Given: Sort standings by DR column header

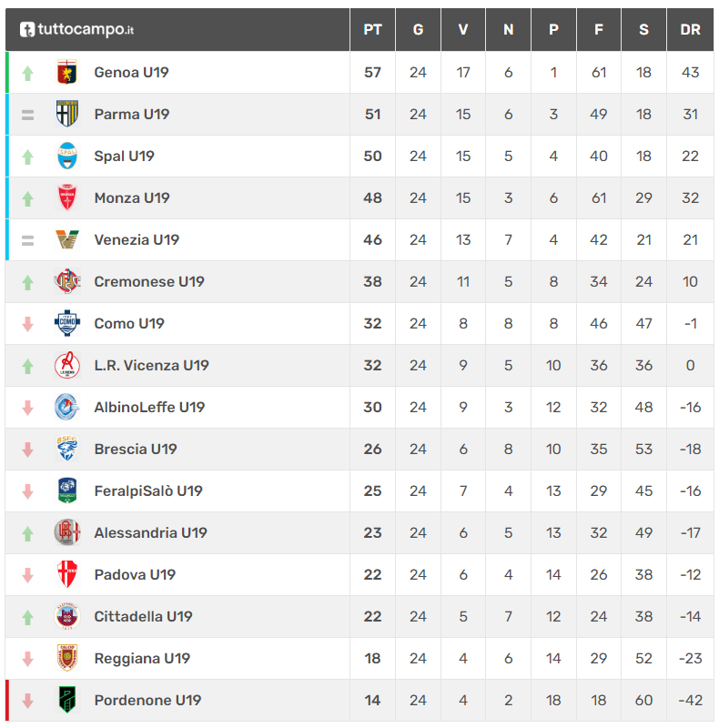Looking at the screenshot, I should [690, 30].
